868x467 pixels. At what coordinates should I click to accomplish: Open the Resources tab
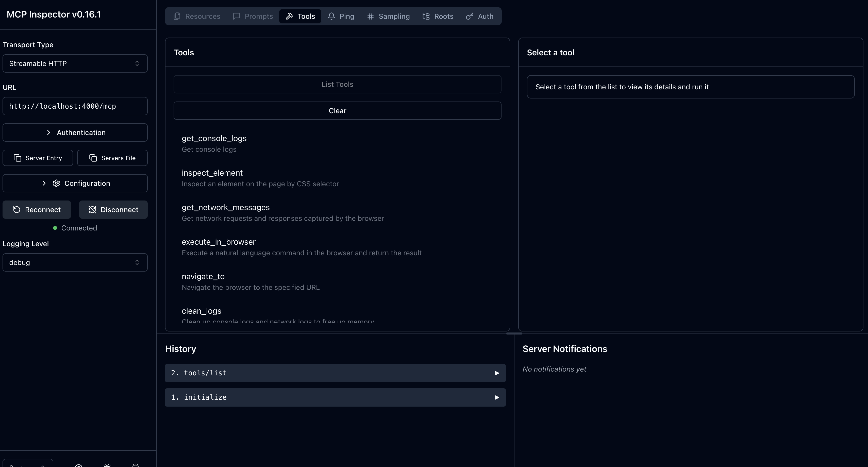tap(197, 16)
